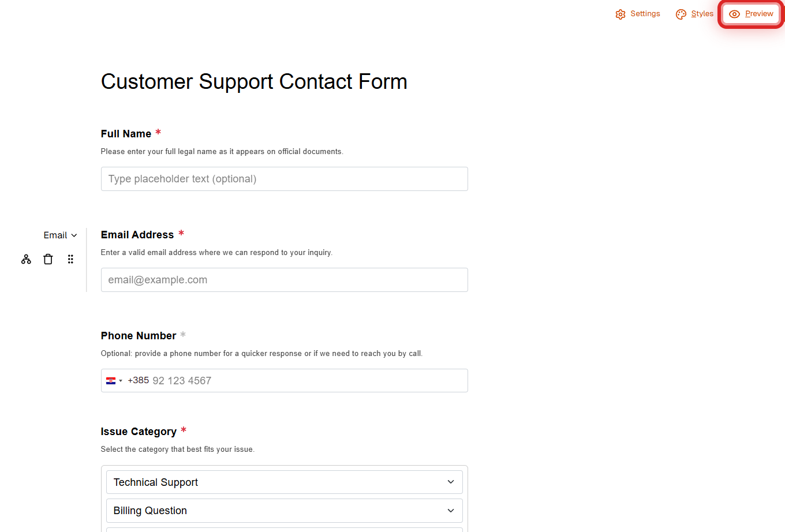Open form Settings via gear icon
The height and width of the screenshot is (532, 785).
(620, 14)
